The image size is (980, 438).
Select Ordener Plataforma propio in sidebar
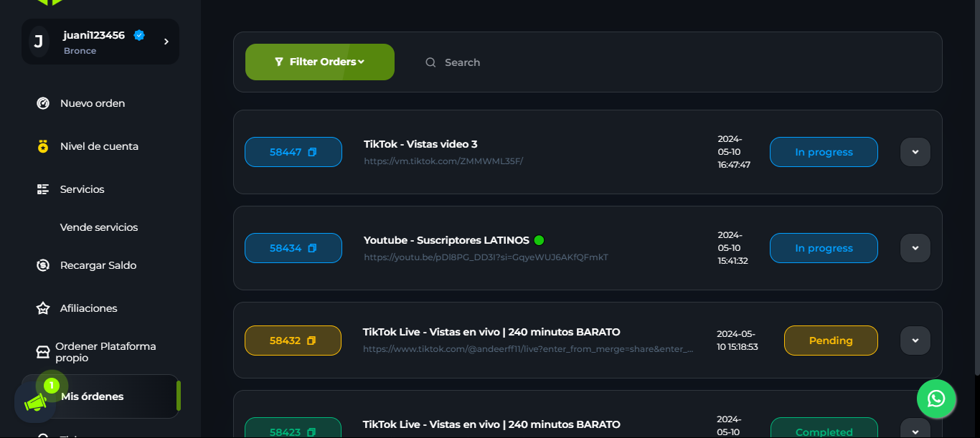[105, 352]
